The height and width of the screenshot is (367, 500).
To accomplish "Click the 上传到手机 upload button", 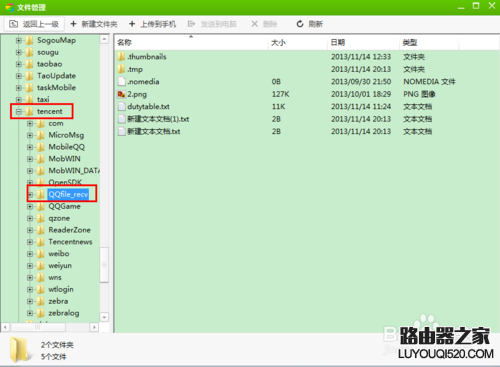I will [x=152, y=24].
